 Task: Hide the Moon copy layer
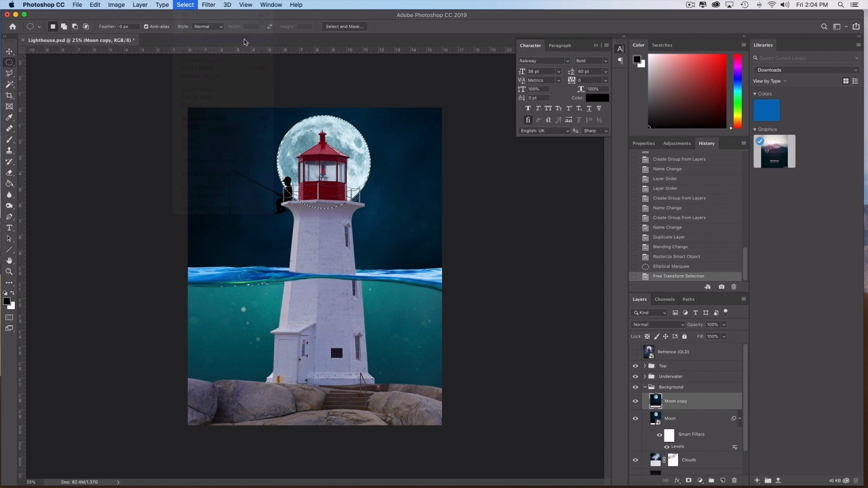(635, 401)
